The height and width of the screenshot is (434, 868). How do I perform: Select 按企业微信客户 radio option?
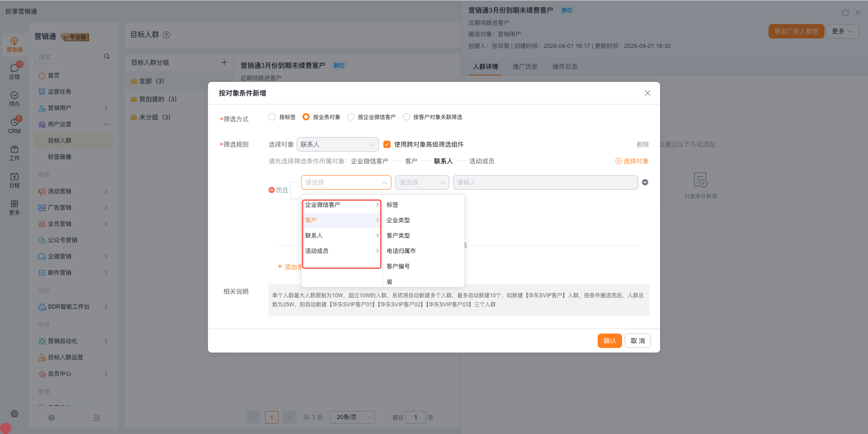pos(351,117)
